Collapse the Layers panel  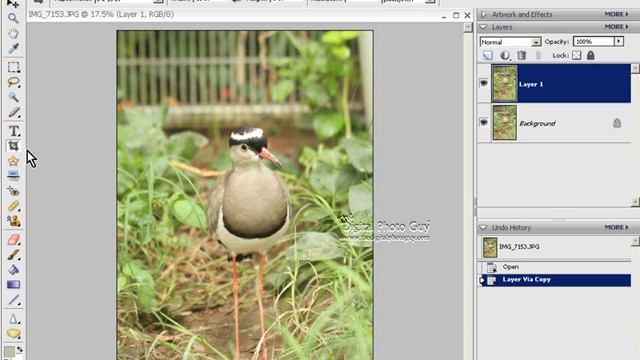(484, 27)
